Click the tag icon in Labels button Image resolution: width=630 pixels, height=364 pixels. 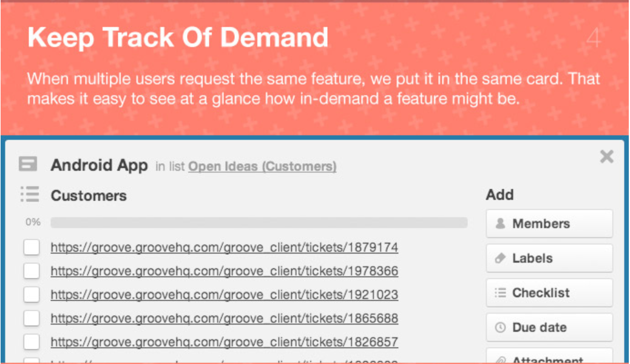501,258
